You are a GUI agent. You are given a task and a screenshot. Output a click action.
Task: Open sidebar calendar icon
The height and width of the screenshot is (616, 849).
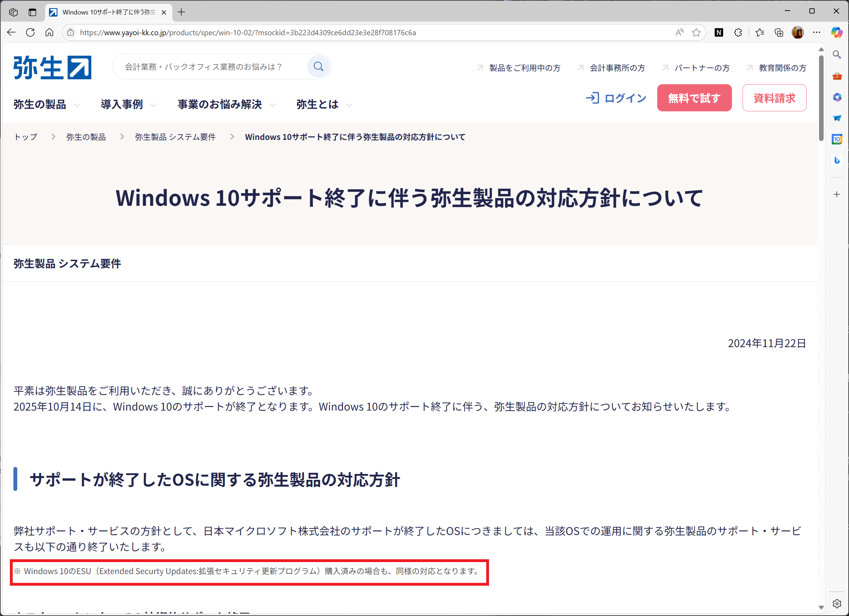coord(837,139)
